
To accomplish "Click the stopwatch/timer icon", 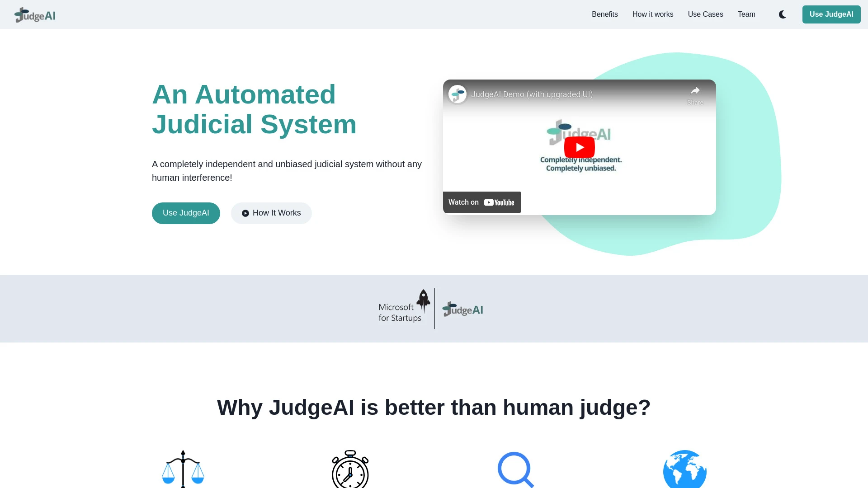I will [x=349, y=468].
